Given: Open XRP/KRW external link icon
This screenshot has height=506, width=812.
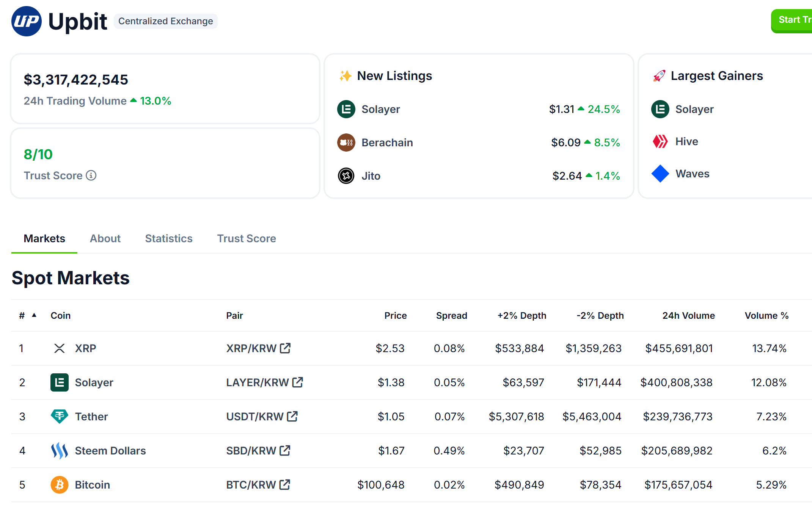Looking at the screenshot, I should pos(285,348).
